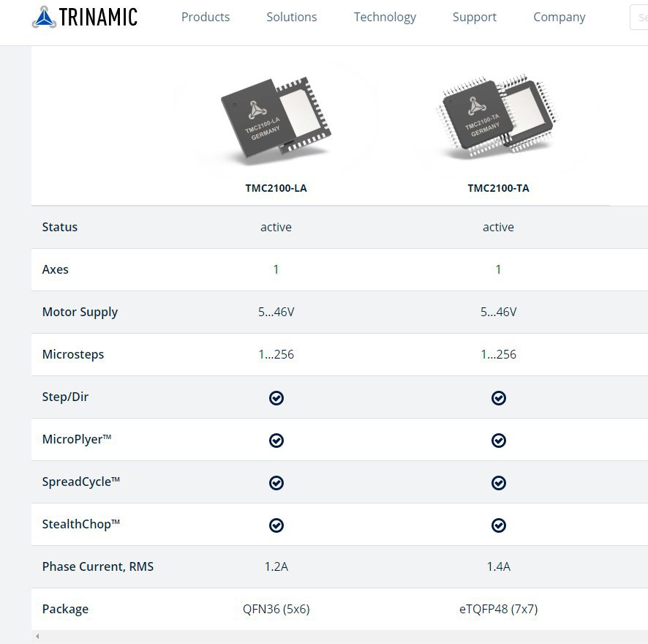Click TMC2100-LA axes value 1
This screenshot has height=644, width=648.
276,270
